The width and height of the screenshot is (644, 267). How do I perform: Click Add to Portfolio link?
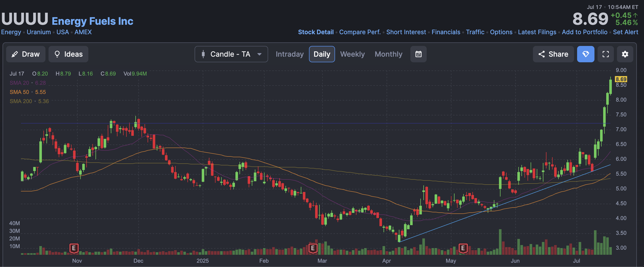[585, 32]
